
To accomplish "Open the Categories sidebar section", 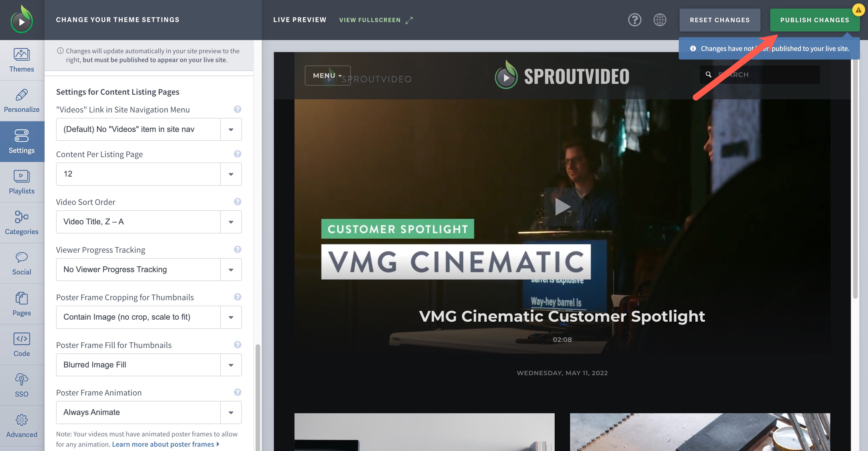I will 21,223.
